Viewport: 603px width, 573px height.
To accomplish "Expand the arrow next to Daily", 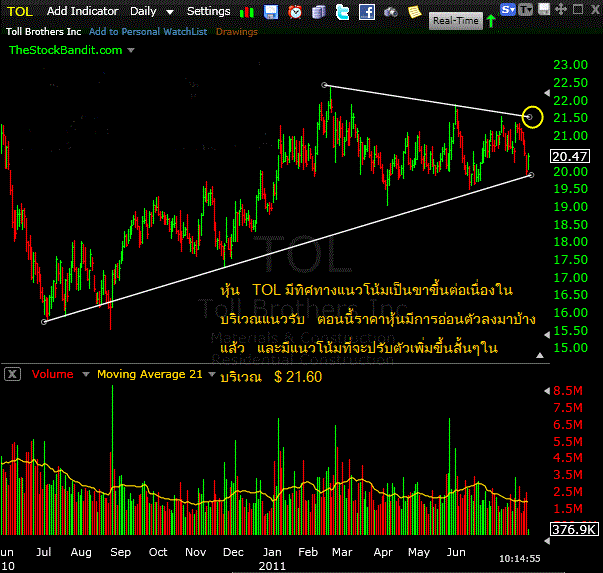I will [170, 12].
